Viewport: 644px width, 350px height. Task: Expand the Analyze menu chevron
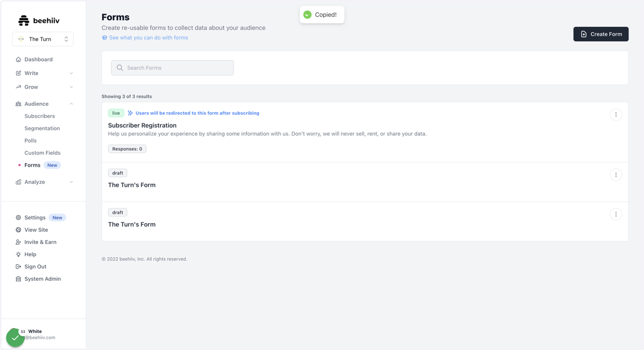click(x=71, y=182)
